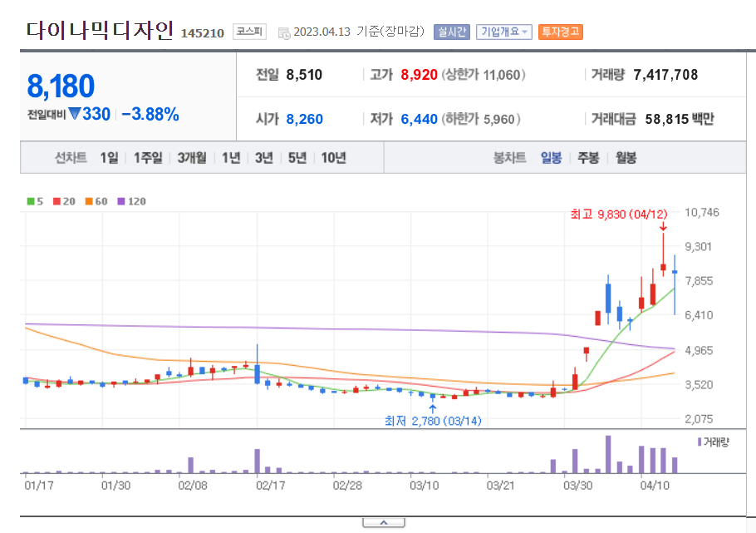The width and height of the screenshot is (756, 533).
Task: Select the 1일 line chart tab
Action: (109, 158)
